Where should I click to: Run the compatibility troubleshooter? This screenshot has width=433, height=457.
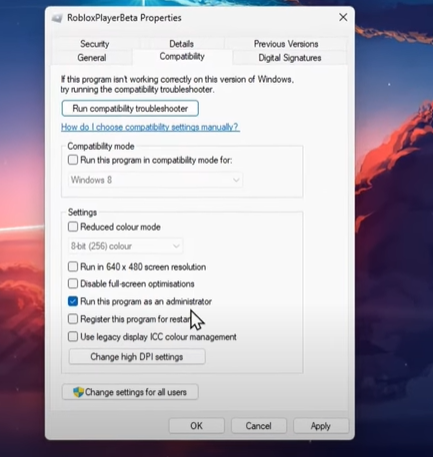(x=130, y=108)
